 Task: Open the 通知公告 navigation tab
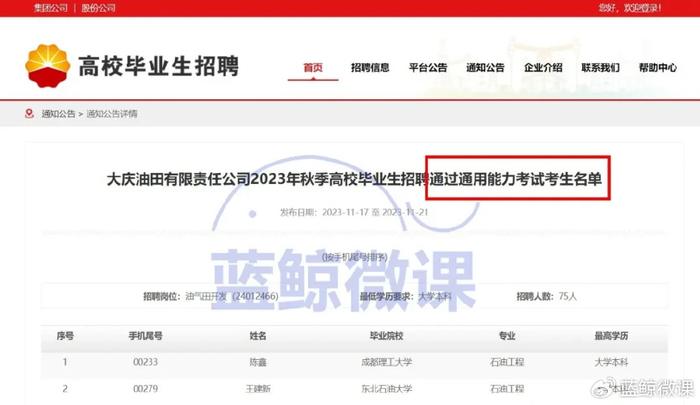485,67
